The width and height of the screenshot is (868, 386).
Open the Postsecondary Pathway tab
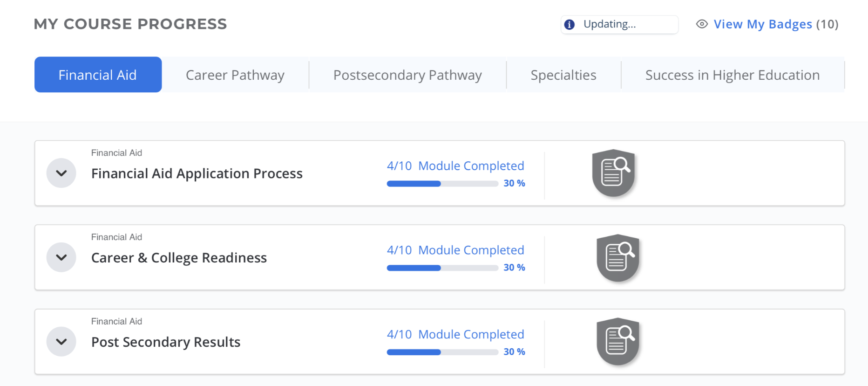coord(407,75)
